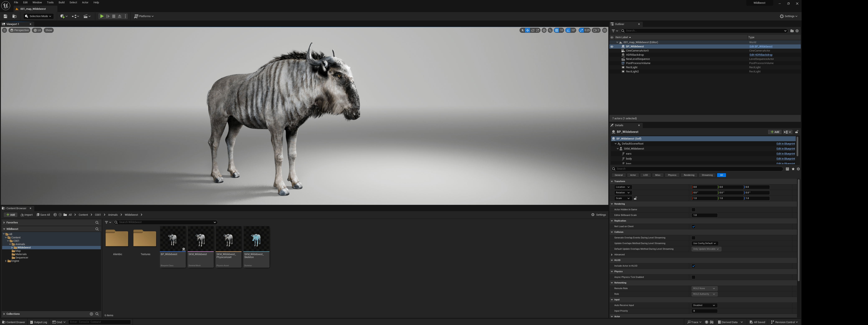Viewport: 868px width, 325px height.
Task: Click the Add button in Content Browser
Action: tap(10, 215)
